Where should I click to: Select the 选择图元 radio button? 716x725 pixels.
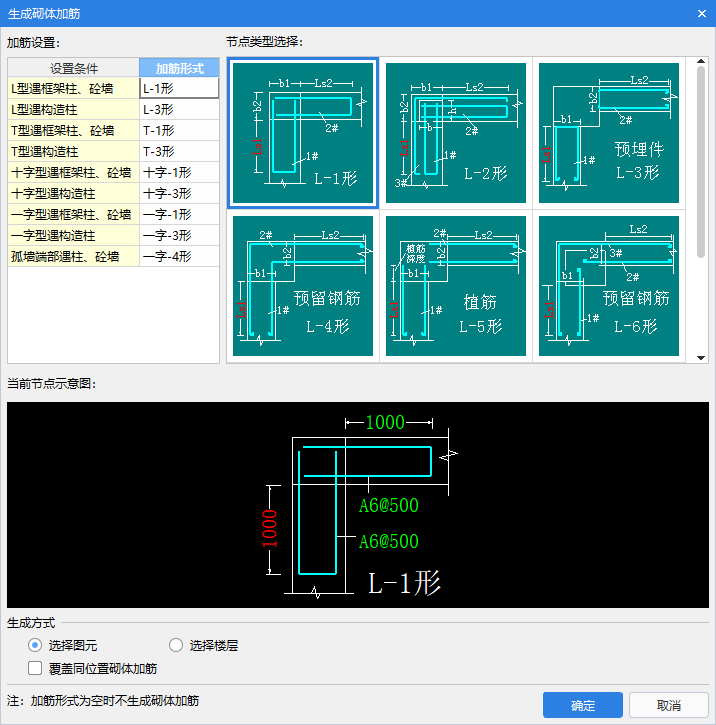[x=35, y=645]
